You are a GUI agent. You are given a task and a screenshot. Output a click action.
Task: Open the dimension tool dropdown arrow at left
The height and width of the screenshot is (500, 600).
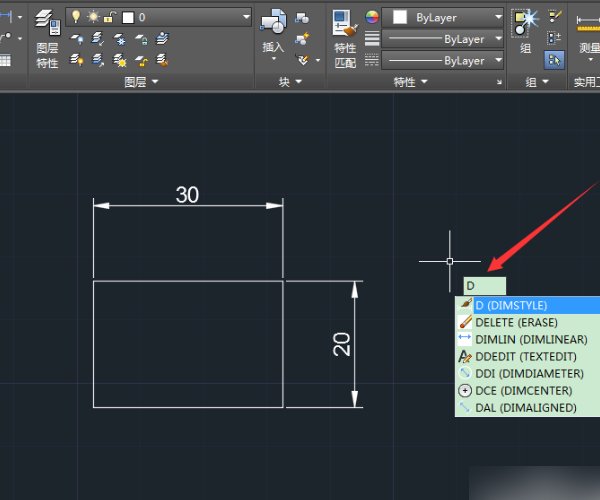point(20,17)
